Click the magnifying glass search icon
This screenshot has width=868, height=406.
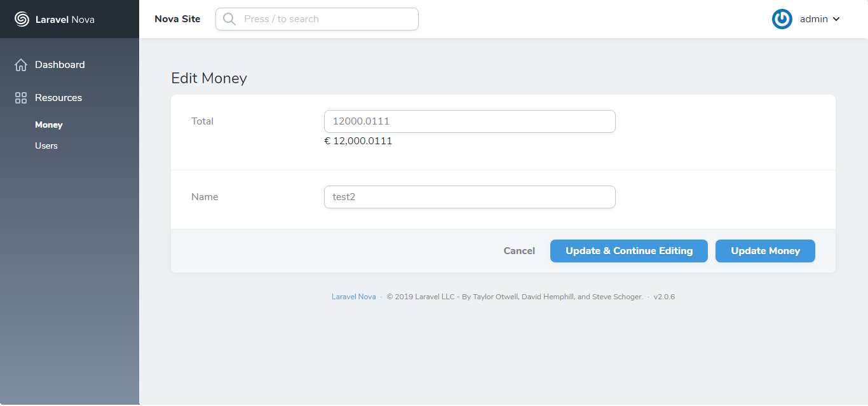coord(229,19)
